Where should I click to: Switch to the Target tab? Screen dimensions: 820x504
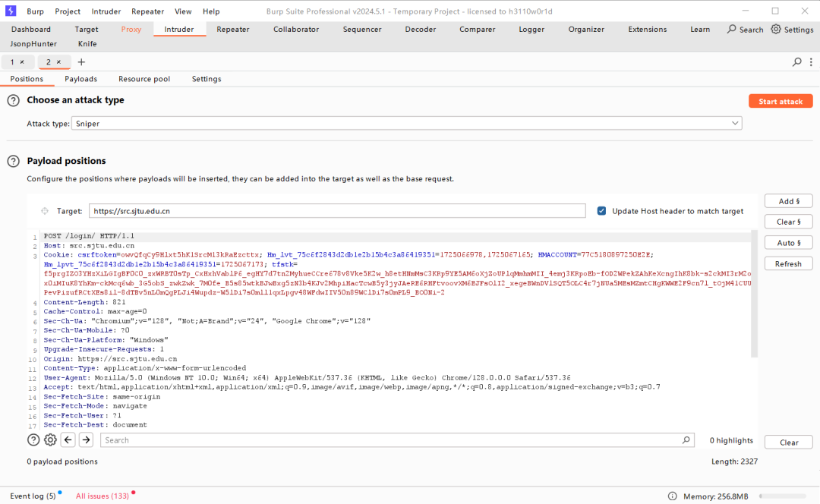coord(87,30)
